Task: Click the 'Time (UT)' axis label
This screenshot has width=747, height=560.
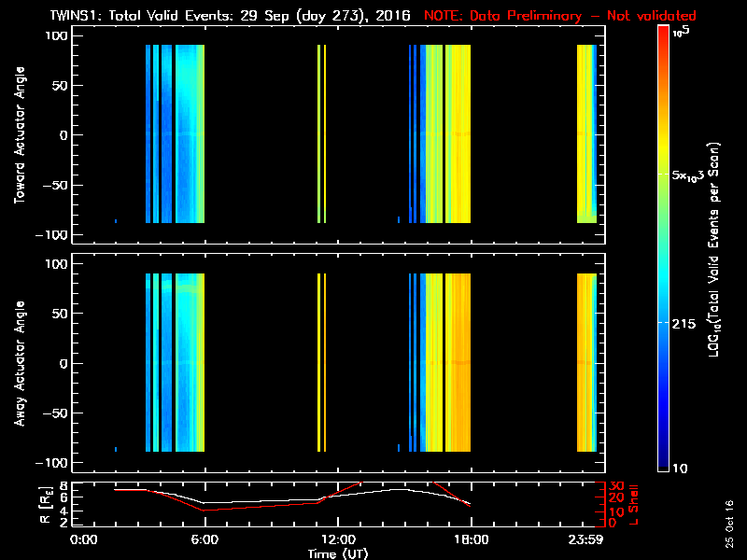Action: coord(338,553)
